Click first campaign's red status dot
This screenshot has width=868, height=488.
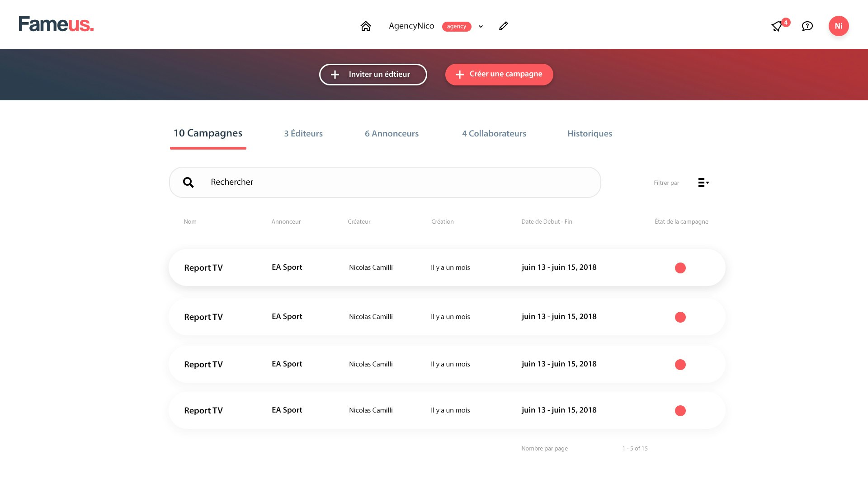(680, 268)
